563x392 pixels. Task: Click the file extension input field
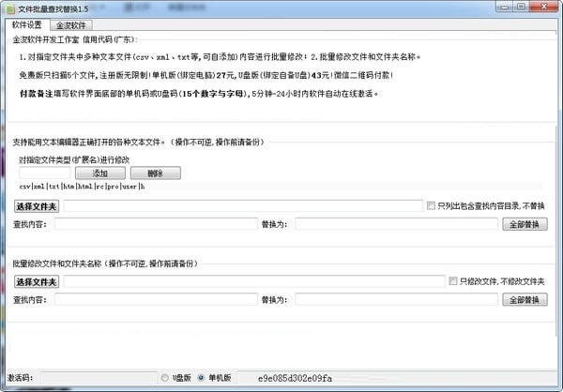pyautogui.click(x=44, y=173)
